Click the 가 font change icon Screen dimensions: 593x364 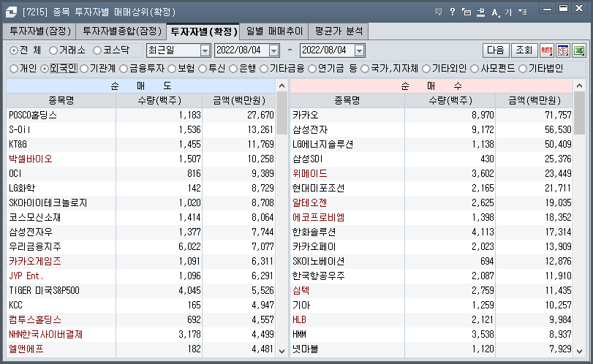click(508, 12)
